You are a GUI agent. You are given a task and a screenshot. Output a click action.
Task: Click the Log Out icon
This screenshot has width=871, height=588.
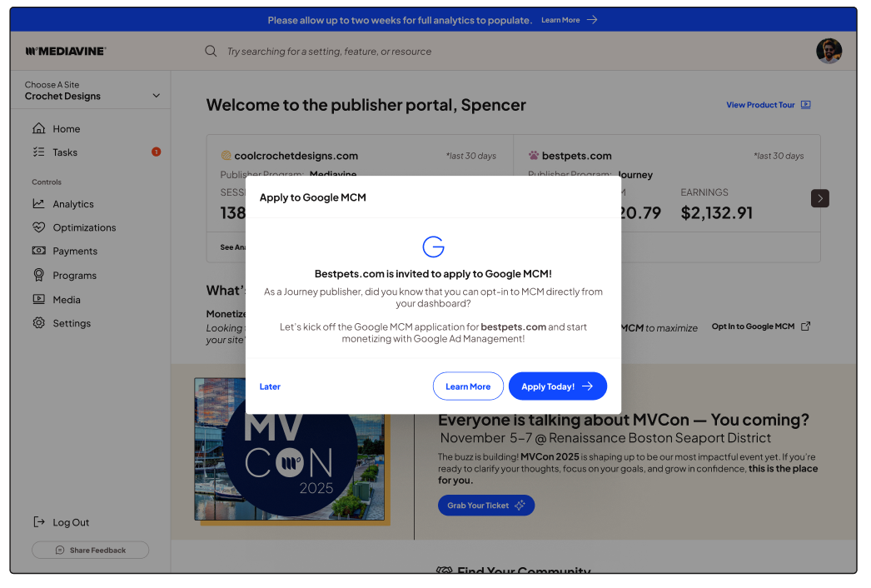(38, 522)
